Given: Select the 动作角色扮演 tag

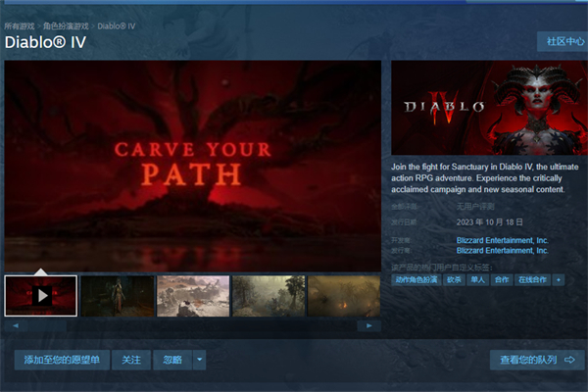Looking at the screenshot, I should [x=416, y=280].
